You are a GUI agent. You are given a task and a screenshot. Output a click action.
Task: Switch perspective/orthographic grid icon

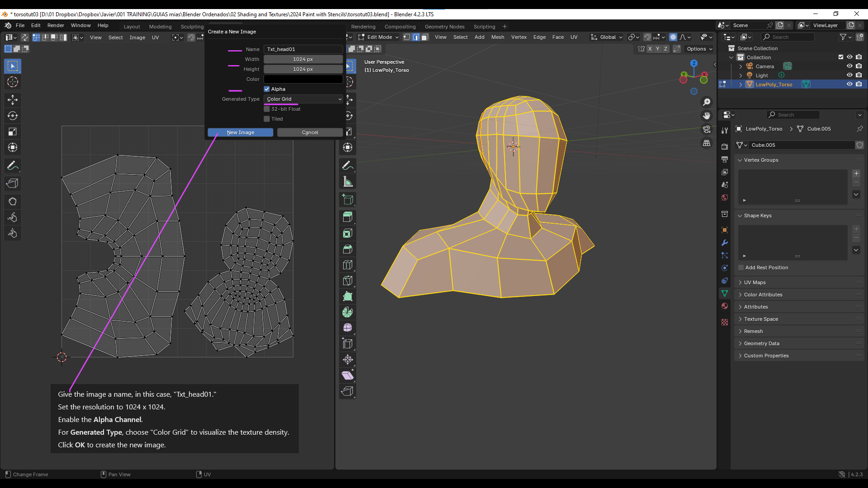point(707,143)
